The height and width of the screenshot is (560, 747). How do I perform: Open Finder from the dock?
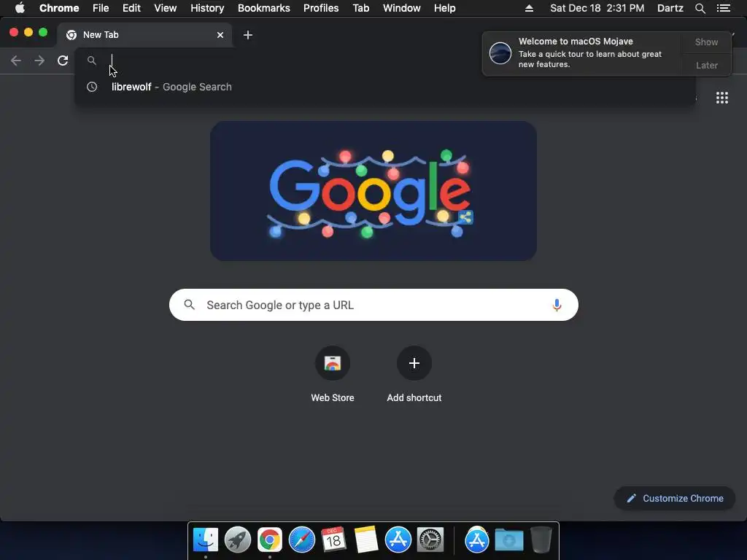(206, 540)
